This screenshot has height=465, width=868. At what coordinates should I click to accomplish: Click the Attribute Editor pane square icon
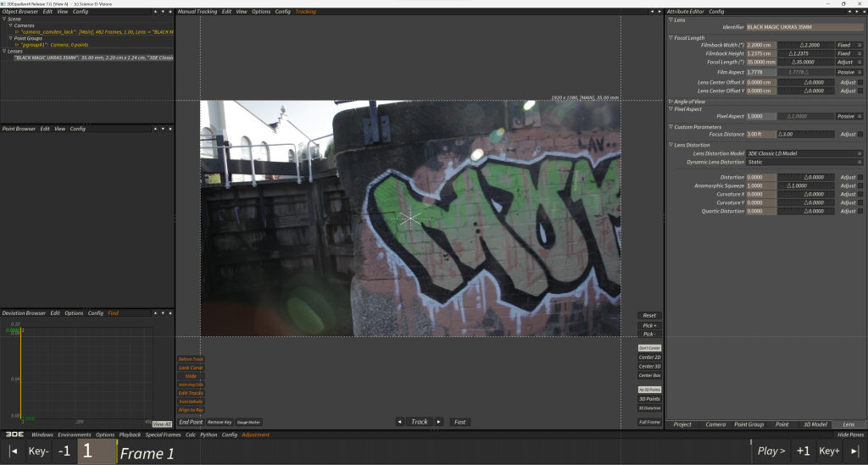point(864,12)
